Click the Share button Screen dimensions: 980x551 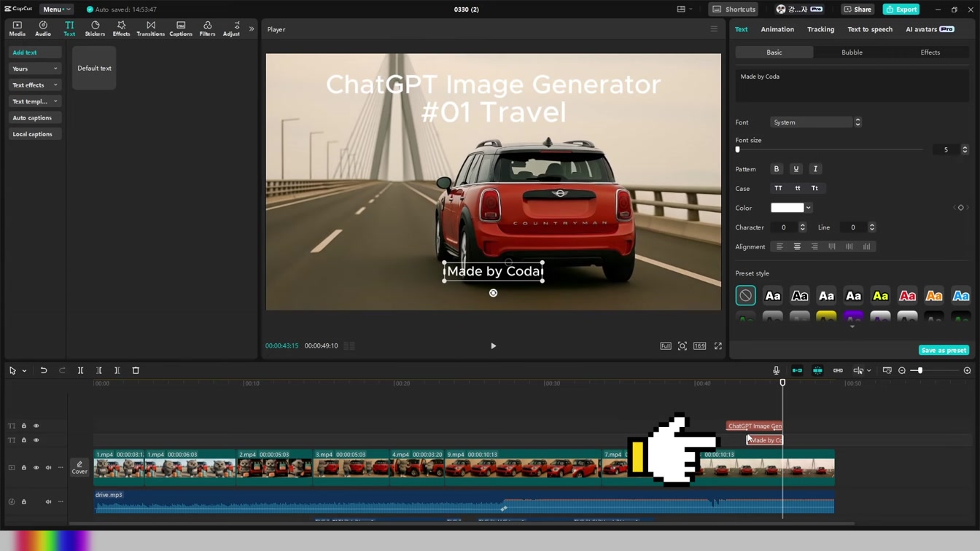pyautogui.click(x=857, y=9)
